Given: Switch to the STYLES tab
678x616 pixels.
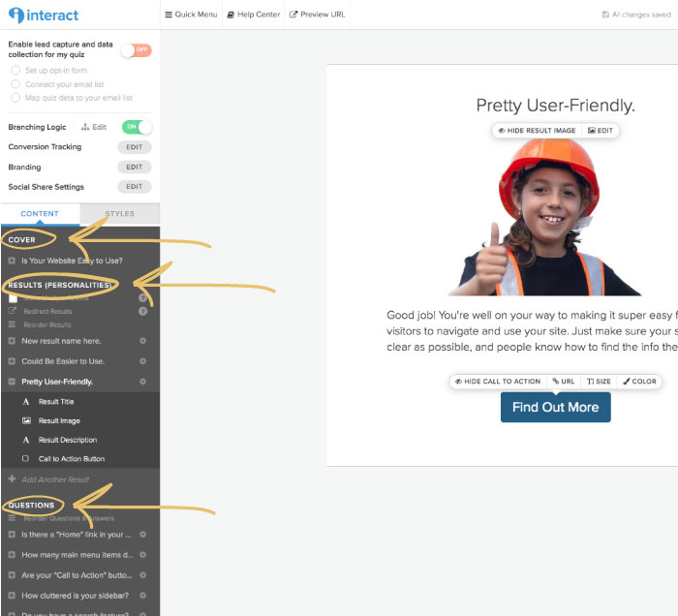Looking at the screenshot, I should click(120, 213).
